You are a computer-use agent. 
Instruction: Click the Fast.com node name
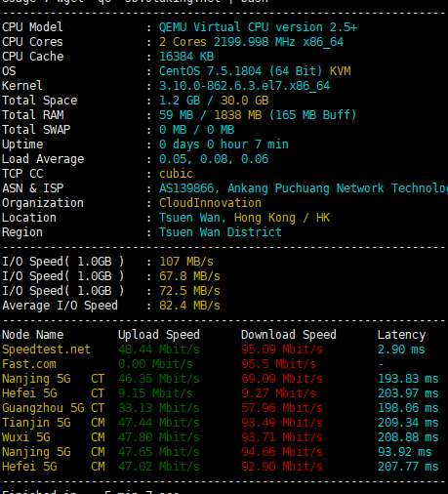coord(29,364)
